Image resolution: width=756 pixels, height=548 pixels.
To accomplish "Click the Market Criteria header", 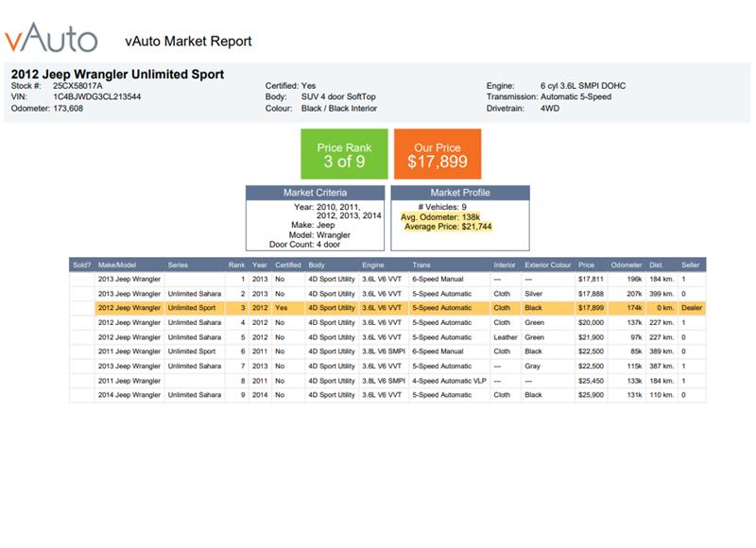I will [315, 193].
